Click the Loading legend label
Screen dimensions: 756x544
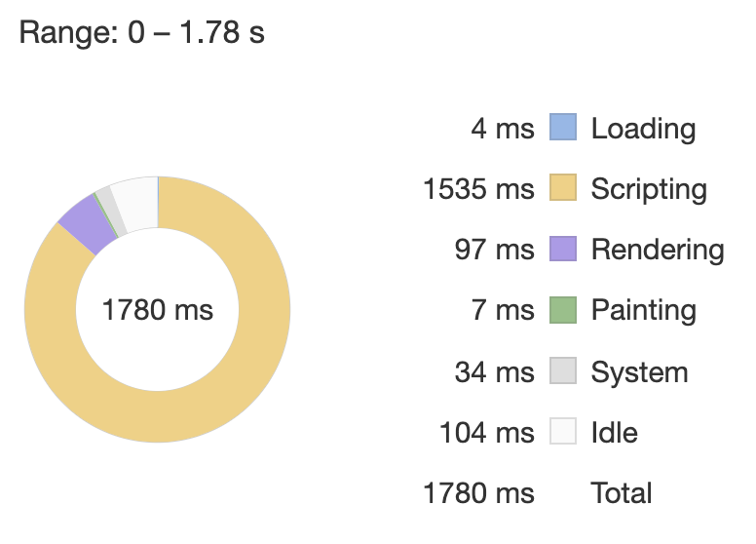tap(643, 129)
